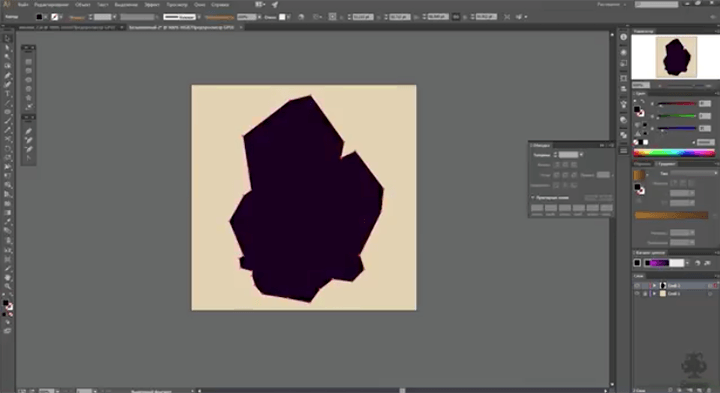Select the Direct Selection tool

coord(7,48)
